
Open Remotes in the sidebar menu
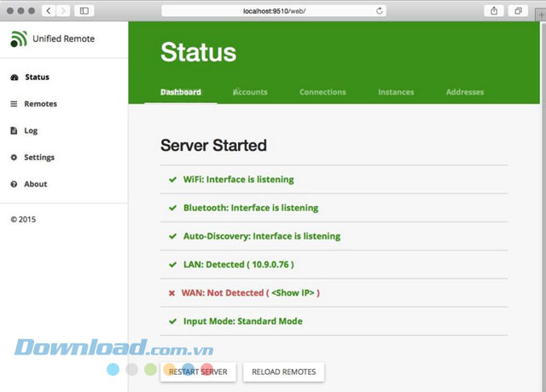pyautogui.click(x=41, y=104)
